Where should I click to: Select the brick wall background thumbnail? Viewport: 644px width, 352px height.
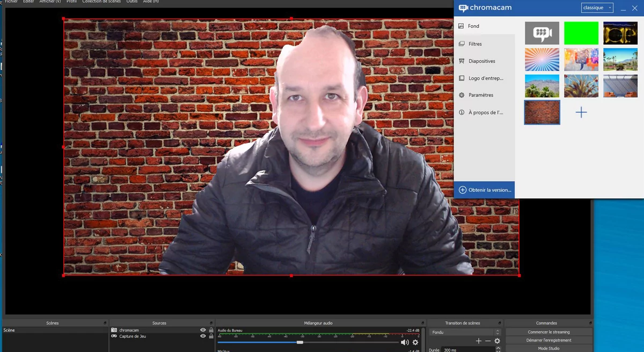pyautogui.click(x=542, y=112)
